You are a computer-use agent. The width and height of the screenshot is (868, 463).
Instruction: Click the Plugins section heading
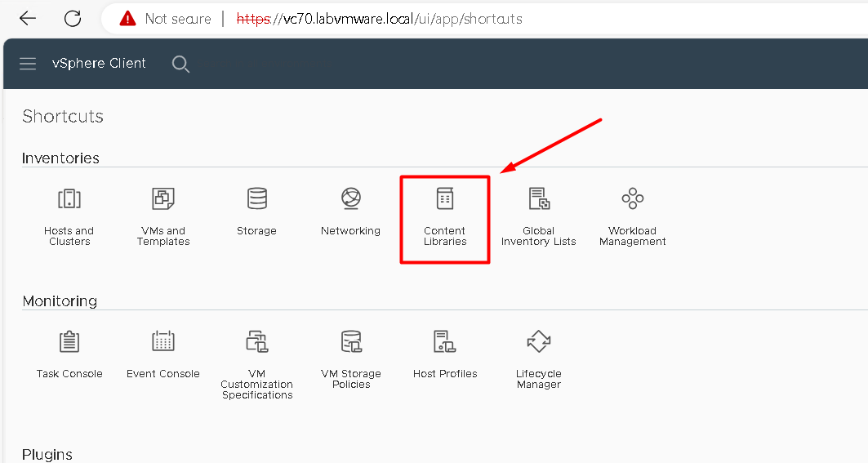(x=47, y=455)
